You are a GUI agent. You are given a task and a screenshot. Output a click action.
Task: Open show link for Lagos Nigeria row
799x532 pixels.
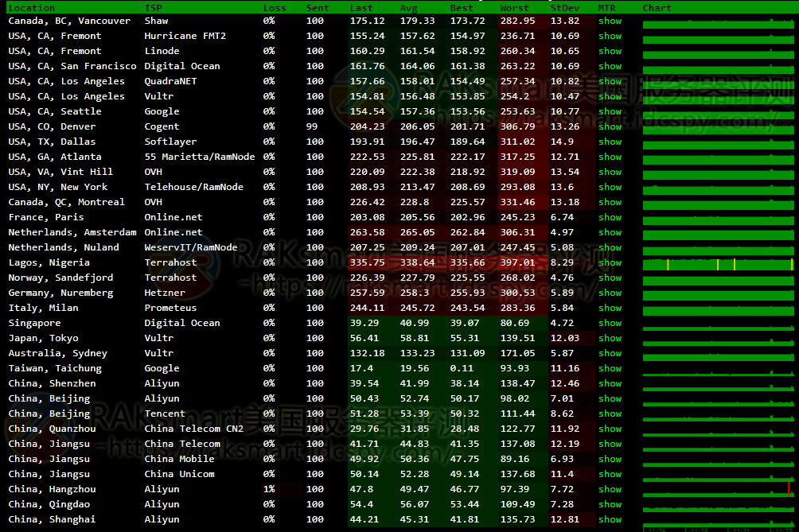point(610,262)
